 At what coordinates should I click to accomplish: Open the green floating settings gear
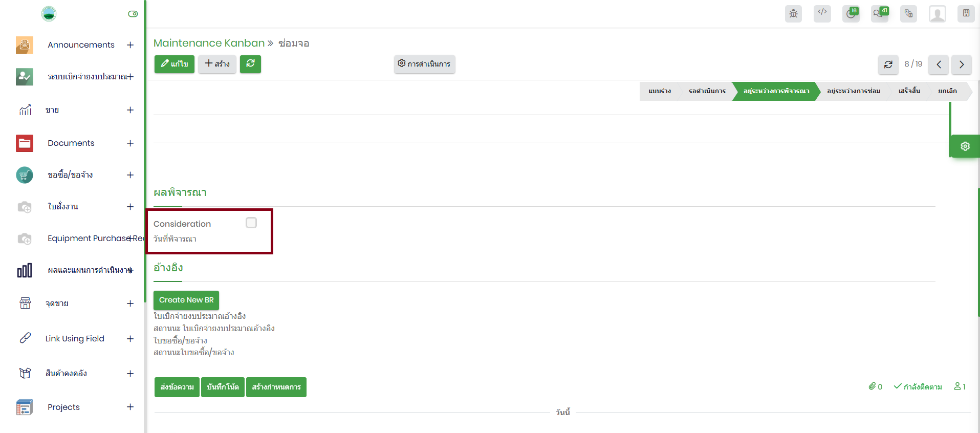965,146
